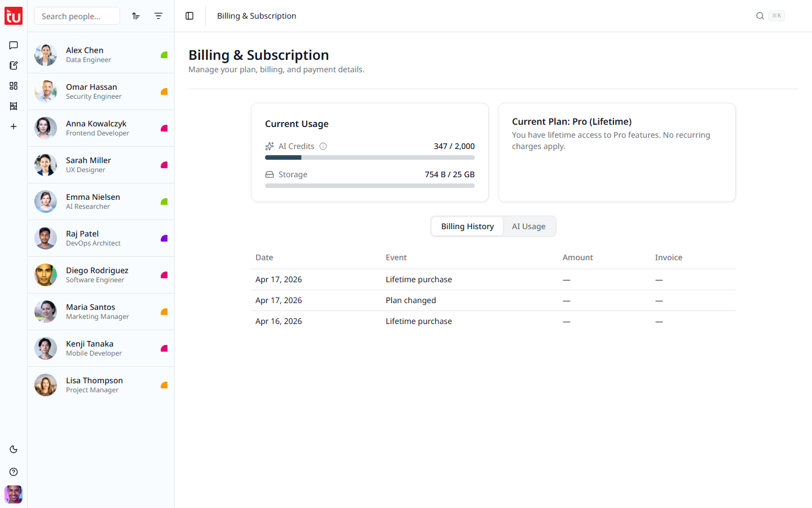Click the sort people icon

click(136, 16)
